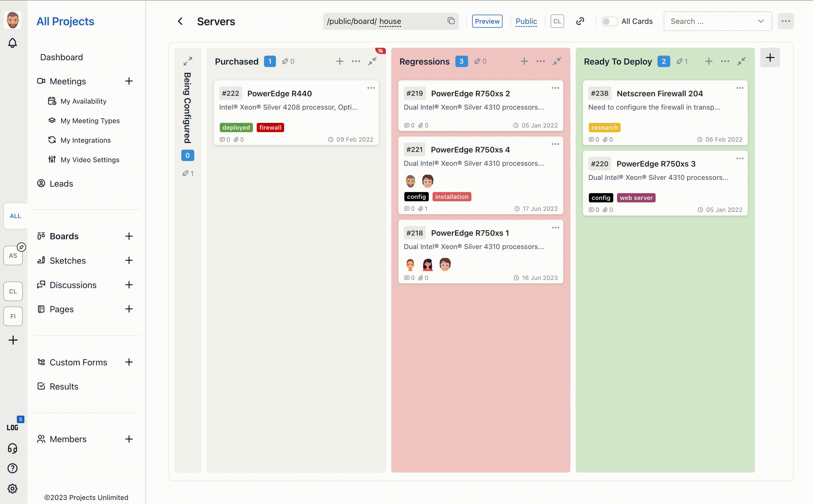The height and width of the screenshot is (504, 813).
Task: Add card to Regressions column
Action: (524, 61)
